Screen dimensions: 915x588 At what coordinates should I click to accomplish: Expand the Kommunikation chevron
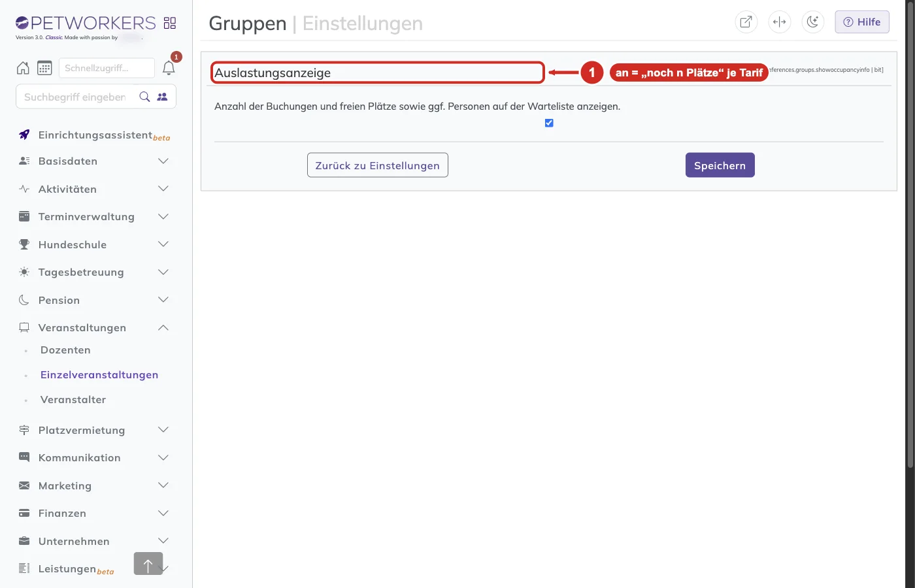tap(163, 457)
